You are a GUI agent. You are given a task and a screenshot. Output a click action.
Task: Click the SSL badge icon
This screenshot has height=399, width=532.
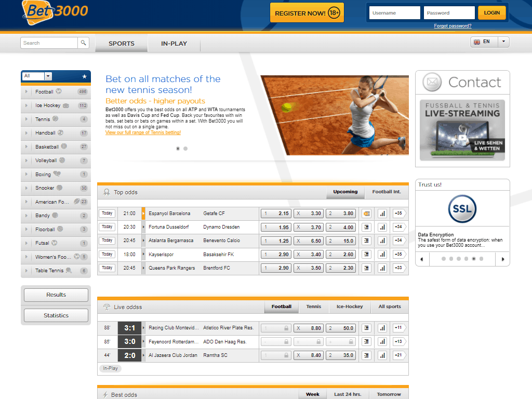pos(462,209)
